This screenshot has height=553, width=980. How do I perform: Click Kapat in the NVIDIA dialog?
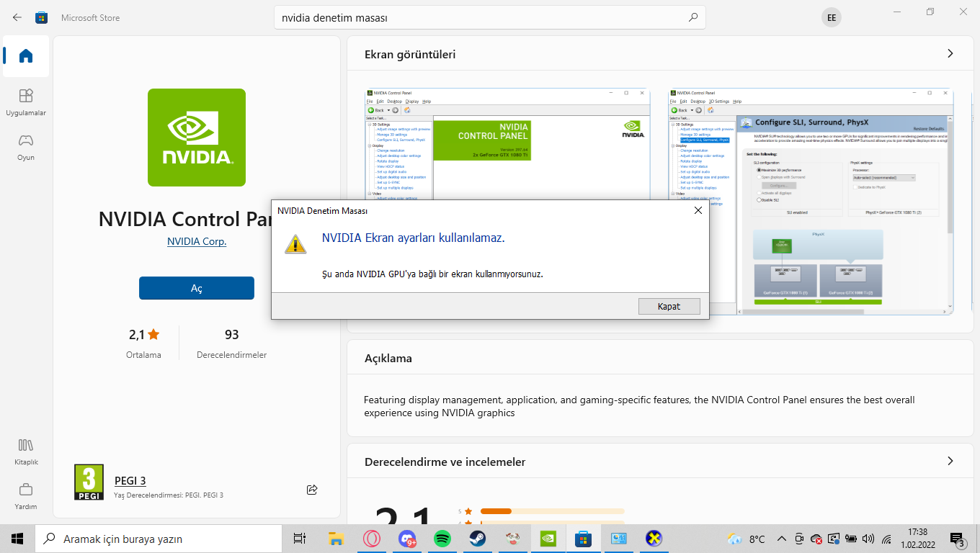click(x=669, y=306)
